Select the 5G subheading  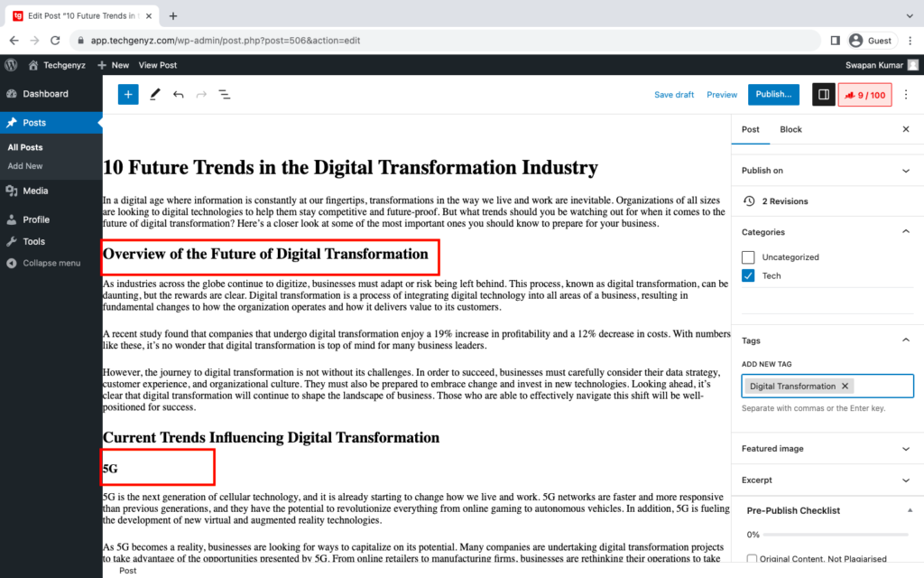click(110, 469)
